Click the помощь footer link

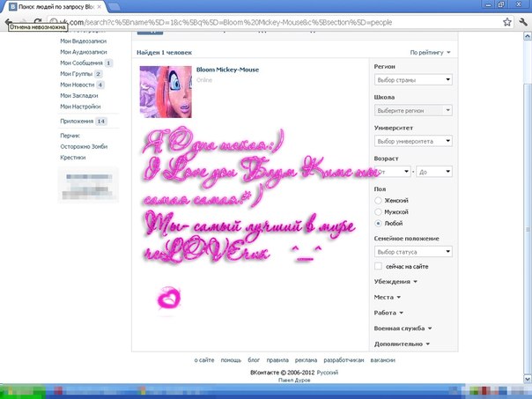pos(231,360)
